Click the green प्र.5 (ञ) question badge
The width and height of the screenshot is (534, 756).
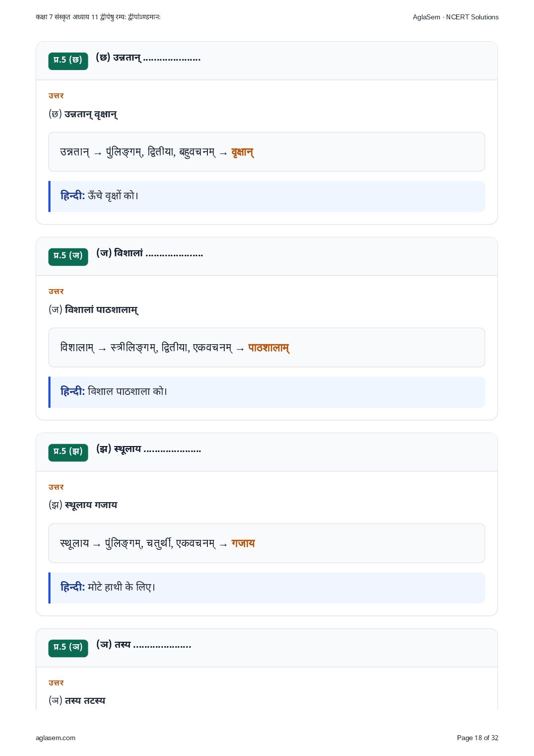click(68, 648)
